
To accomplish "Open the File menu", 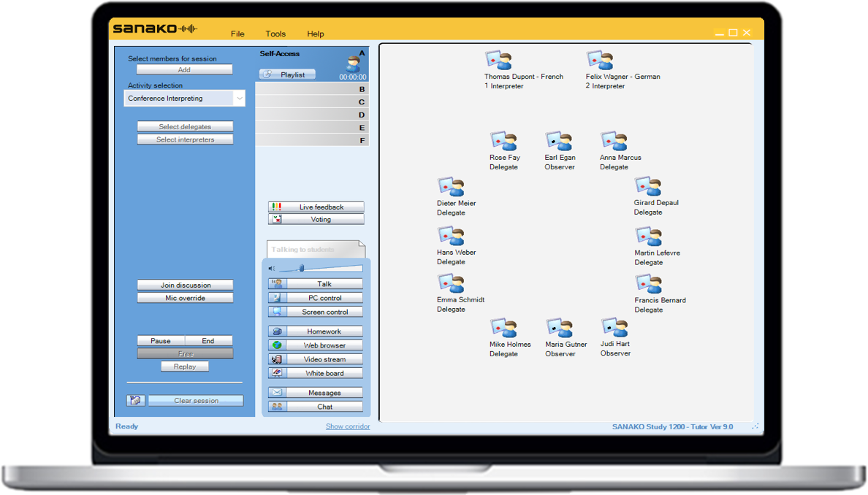I will pyautogui.click(x=237, y=34).
